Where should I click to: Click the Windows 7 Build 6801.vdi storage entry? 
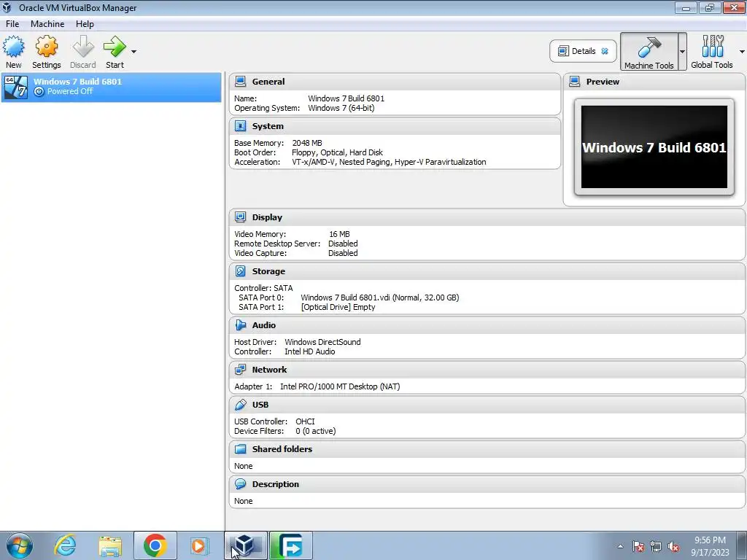[379, 297]
